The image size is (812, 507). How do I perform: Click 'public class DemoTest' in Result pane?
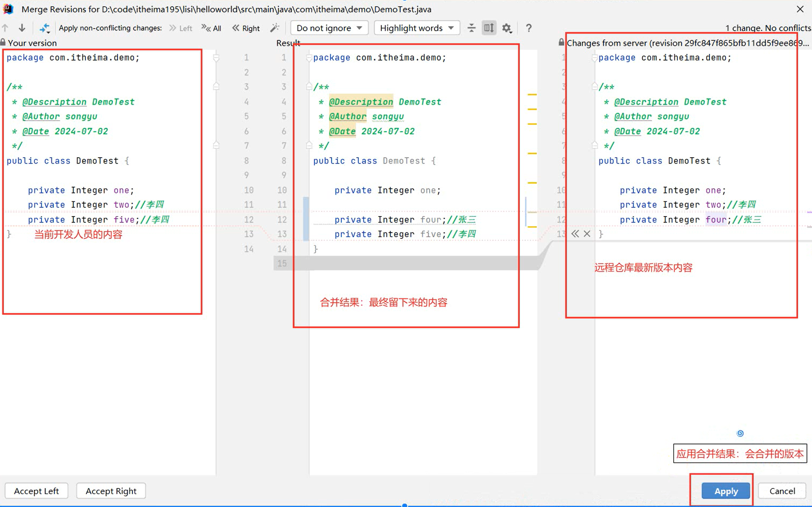[x=369, y=161]
